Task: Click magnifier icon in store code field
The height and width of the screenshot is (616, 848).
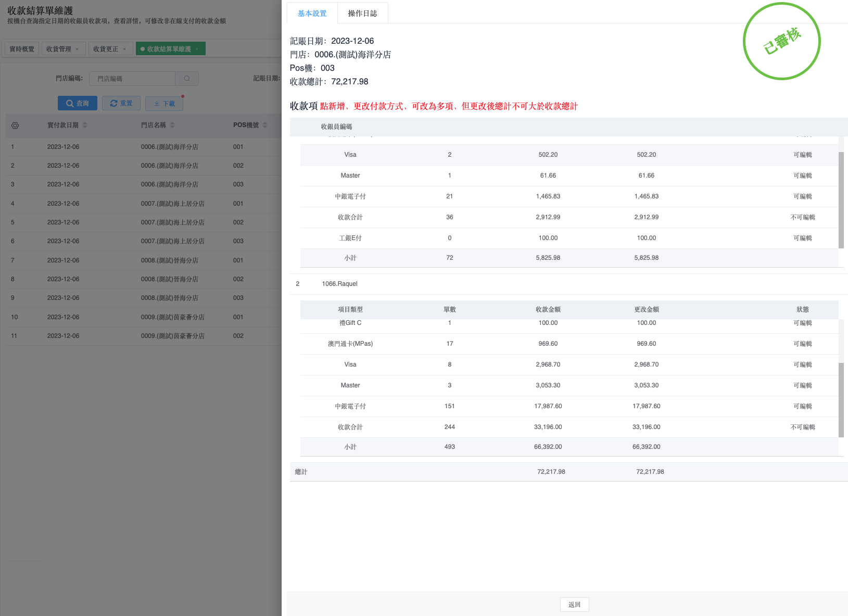Action: pyautogui.click(x=187, y=79)
